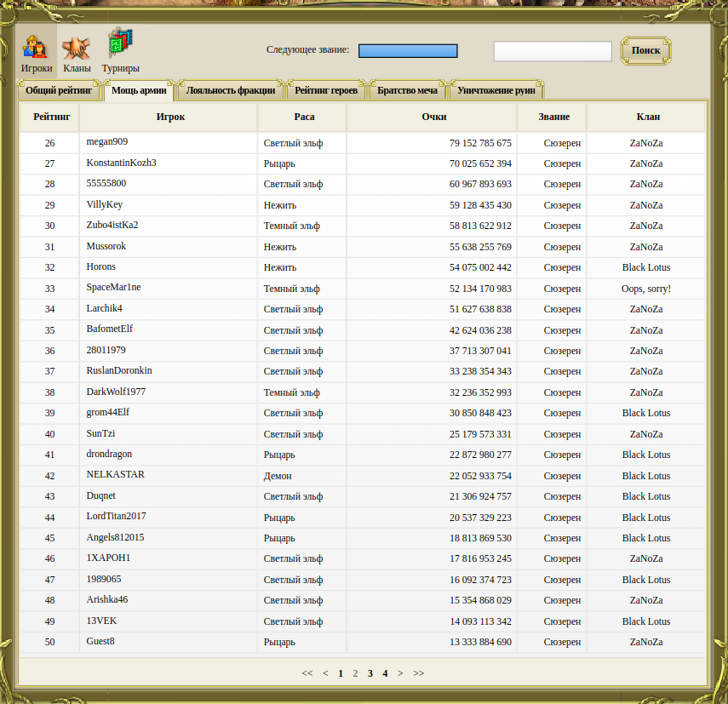
Task: Select the Братство меча tab
Action: coord(407,90)
